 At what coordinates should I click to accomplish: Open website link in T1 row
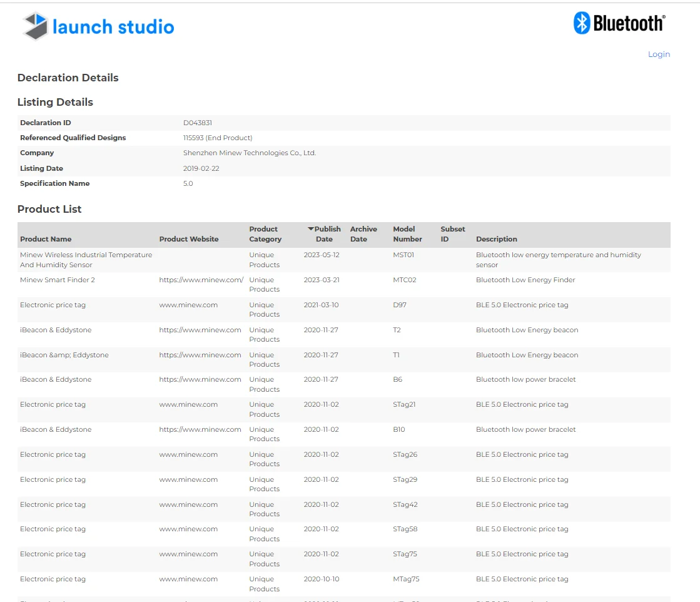(x=200, y=355)
